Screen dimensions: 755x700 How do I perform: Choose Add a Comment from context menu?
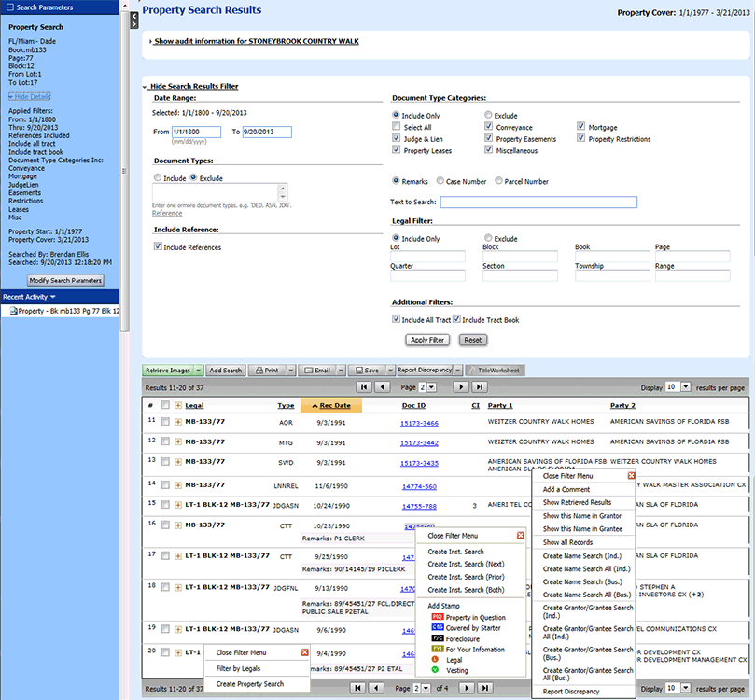click(566, 489)
